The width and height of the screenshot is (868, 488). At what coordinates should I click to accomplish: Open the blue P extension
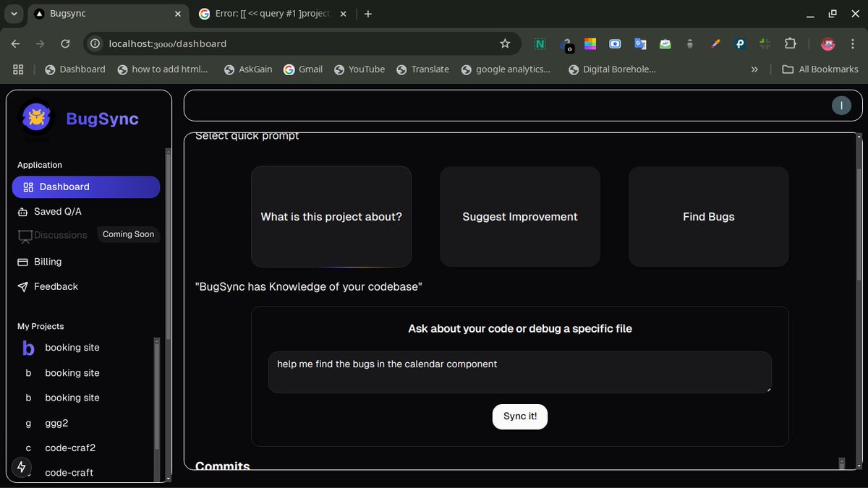740,43
